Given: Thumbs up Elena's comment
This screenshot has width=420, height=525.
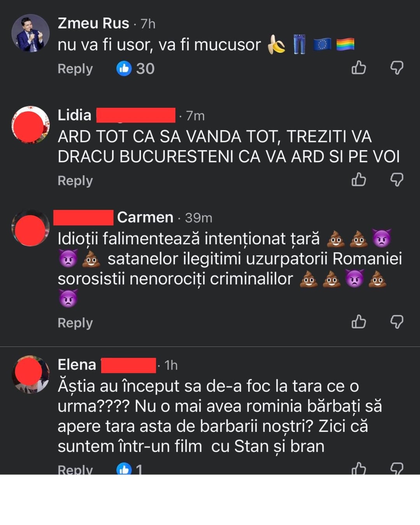Looking at the screenshot, I should [359, 468].
